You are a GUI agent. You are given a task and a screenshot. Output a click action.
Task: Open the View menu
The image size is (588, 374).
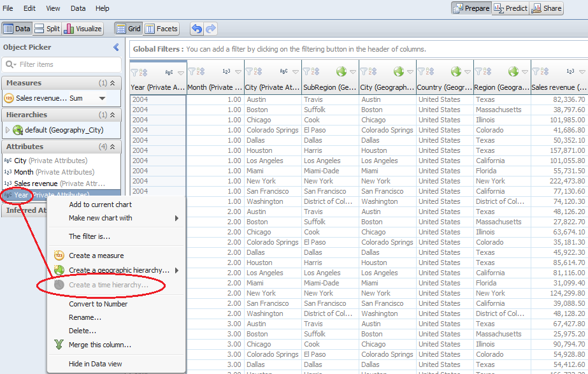click(53, 8)
